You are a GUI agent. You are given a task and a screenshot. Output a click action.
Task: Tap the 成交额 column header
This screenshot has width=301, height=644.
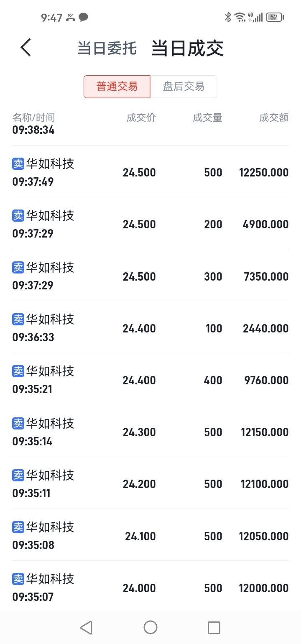pyautogui.click(x=274, y=118)
